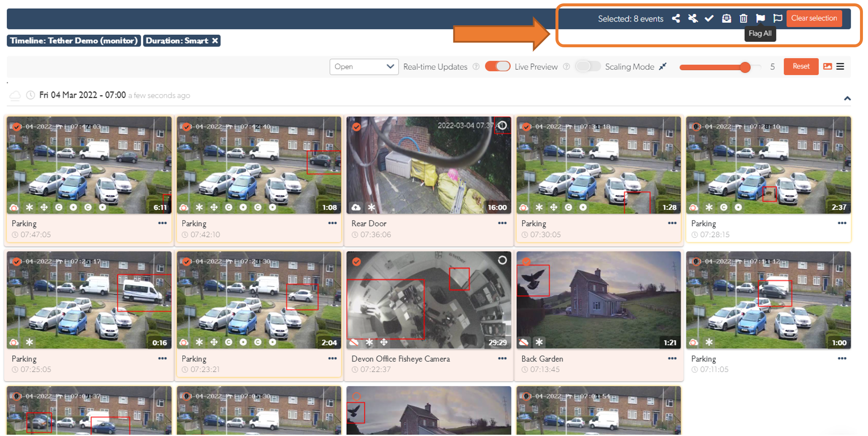Open three-dot menu for Back Garden event
The image size is (868, 436).
click(x=672, y=359)
